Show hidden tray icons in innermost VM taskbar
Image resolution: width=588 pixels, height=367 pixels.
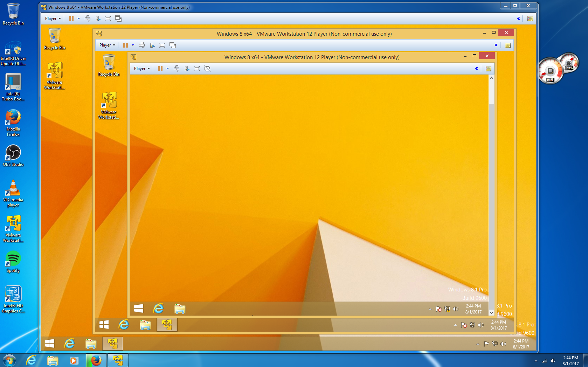point(430,309)
